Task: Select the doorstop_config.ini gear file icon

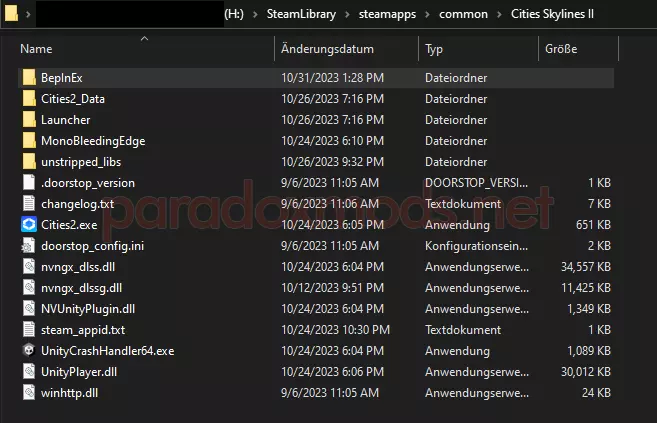Action: (28, 246)
